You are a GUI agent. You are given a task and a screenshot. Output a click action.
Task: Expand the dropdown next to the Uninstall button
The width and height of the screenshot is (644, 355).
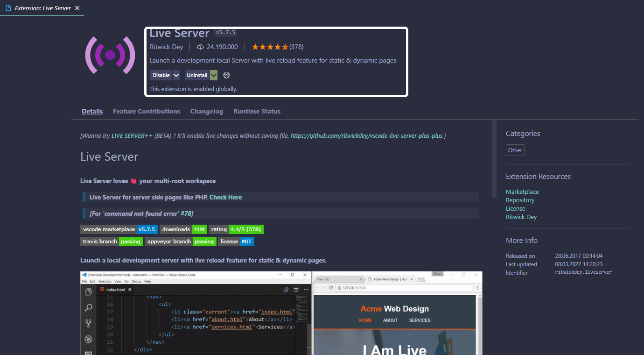pos(214,75)
